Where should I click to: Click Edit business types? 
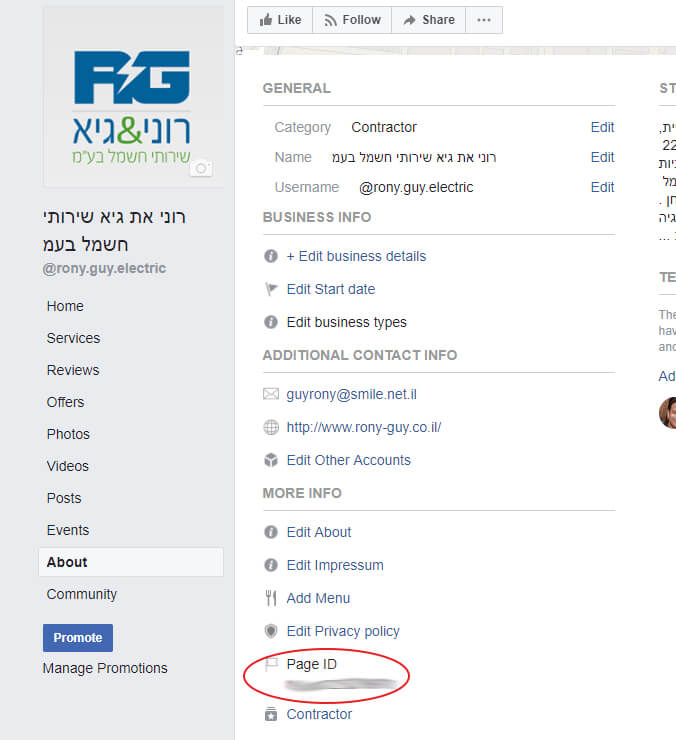point(346,322)
